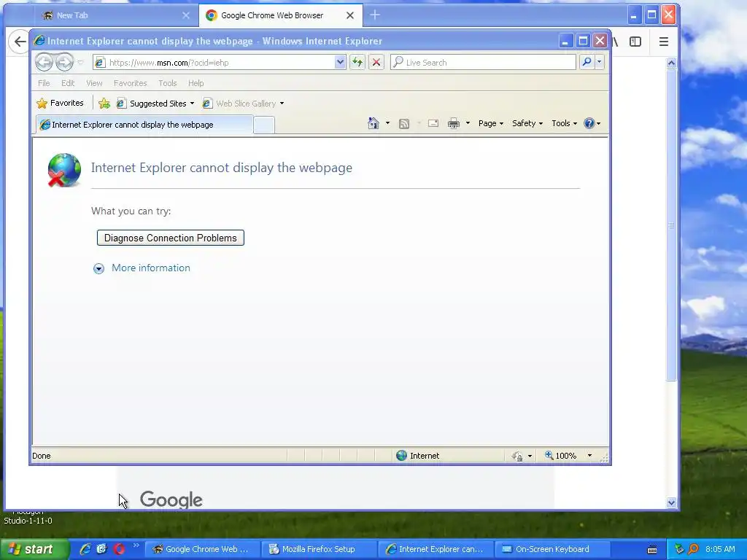
Task: Open the Safety command menu
Action: point(527,123)
